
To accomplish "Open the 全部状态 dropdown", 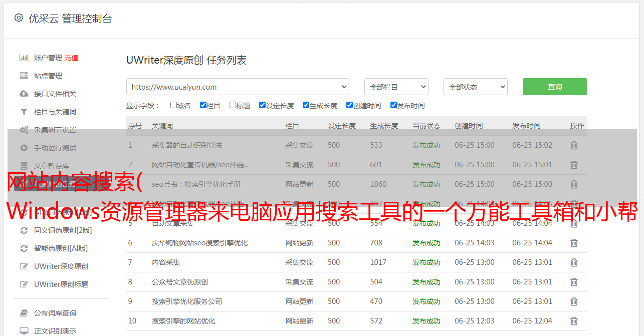I will pos(476,87).
